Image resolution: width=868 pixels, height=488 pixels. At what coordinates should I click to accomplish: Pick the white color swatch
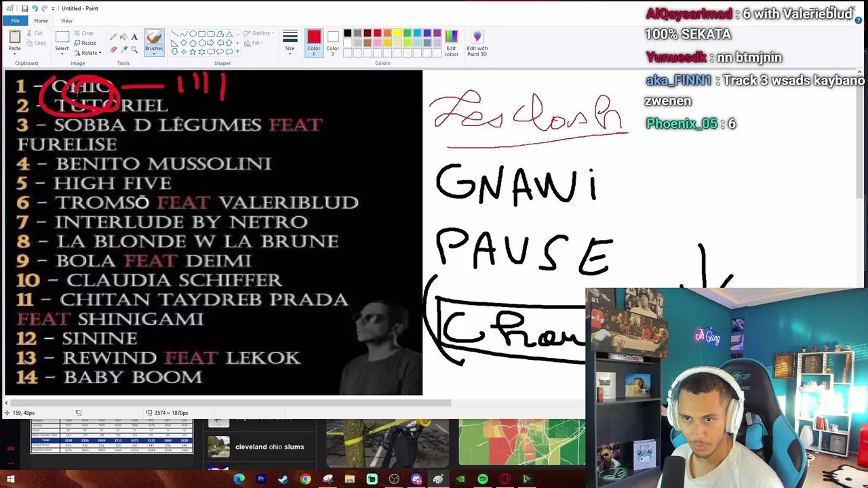(347, 43)
